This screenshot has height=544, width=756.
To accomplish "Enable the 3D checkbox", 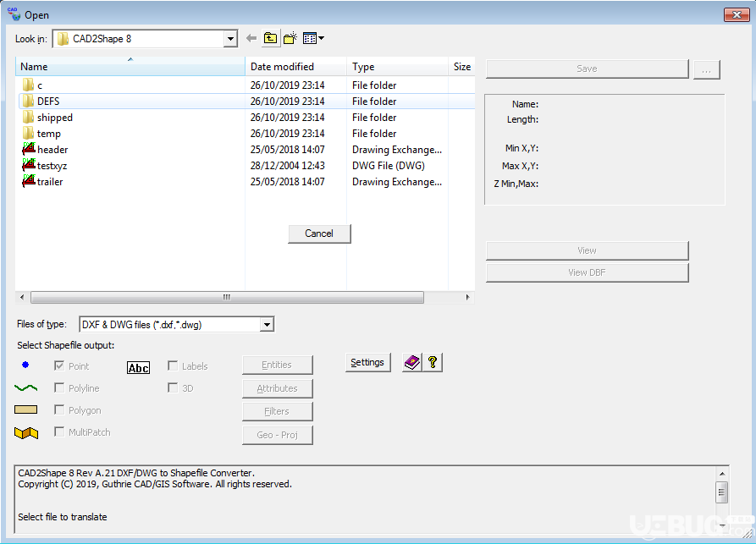I will (x=173, y=387).
